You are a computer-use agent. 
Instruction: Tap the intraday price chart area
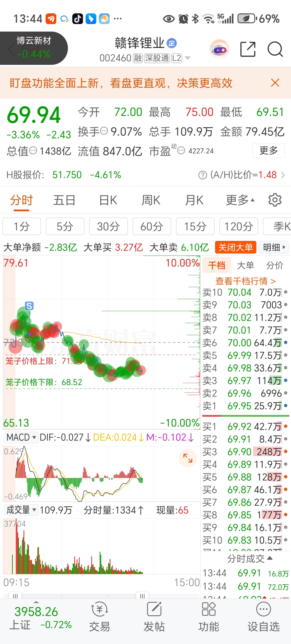click(x=101, y=342)
